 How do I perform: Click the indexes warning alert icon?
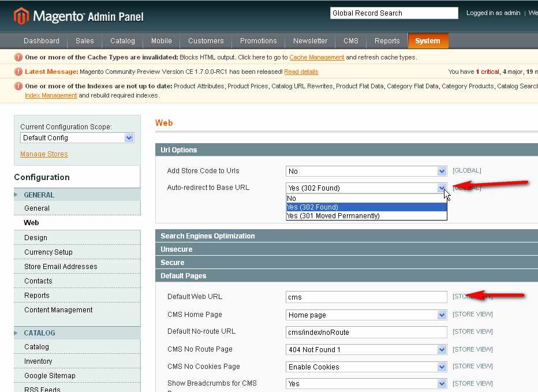18,86
